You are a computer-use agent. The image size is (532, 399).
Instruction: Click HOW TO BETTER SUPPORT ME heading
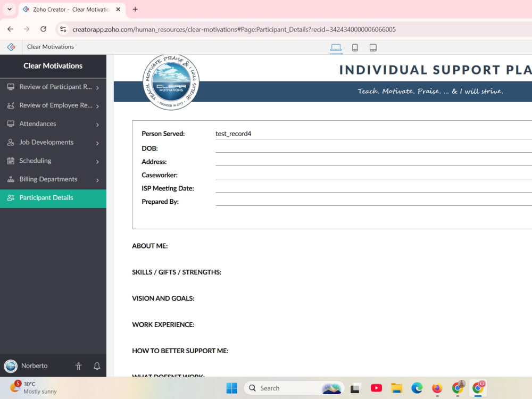coord(180,351)
